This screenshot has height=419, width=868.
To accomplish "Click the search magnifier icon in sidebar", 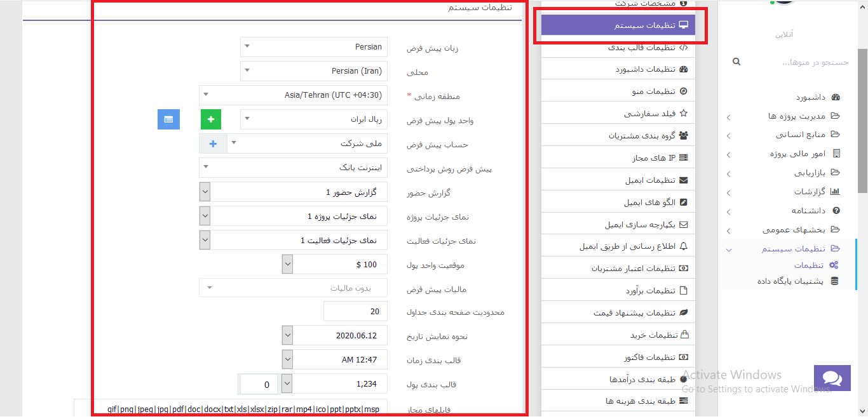I will (736, 62).
